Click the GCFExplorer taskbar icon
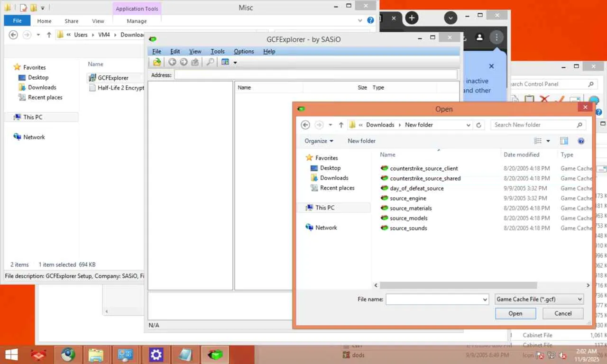This screenshot has height=364, width=607. click(x=215, y=355)
